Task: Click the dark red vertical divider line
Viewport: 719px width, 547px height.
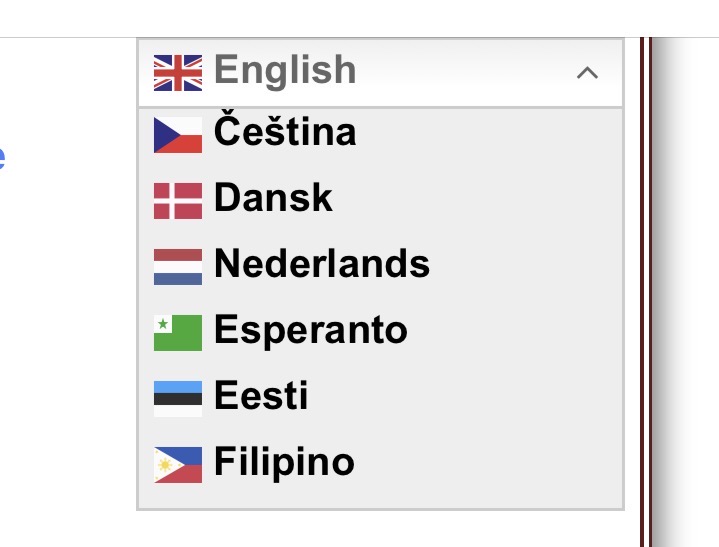Action: [x=646, y=300]
